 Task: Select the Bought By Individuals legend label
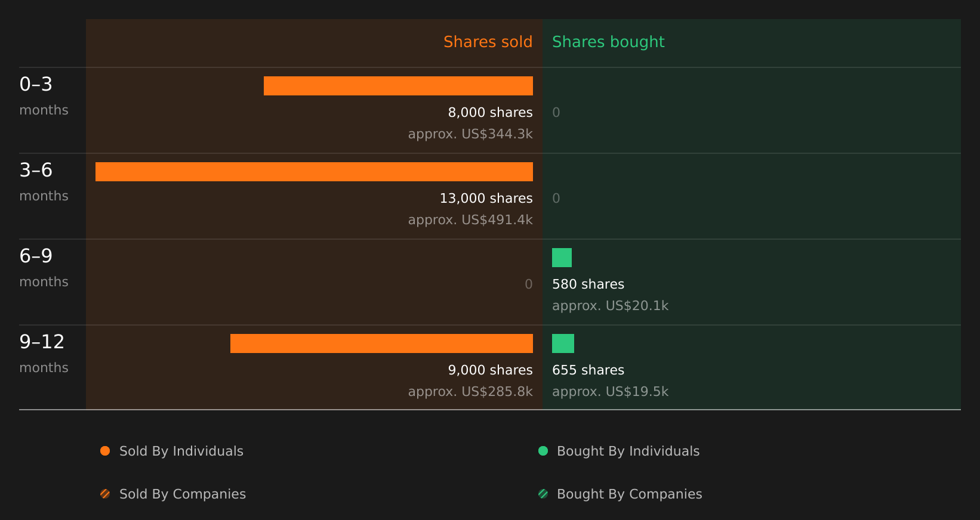(628, 451)
